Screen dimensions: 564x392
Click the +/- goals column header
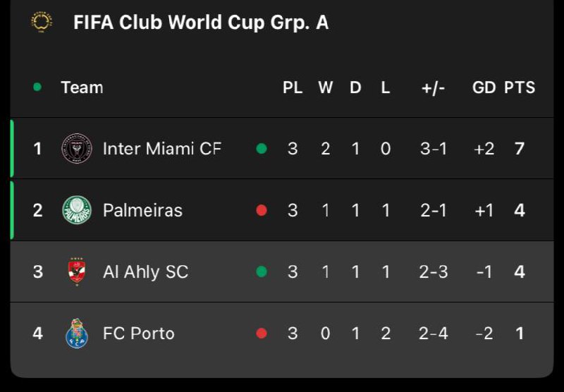coord(433,87)
